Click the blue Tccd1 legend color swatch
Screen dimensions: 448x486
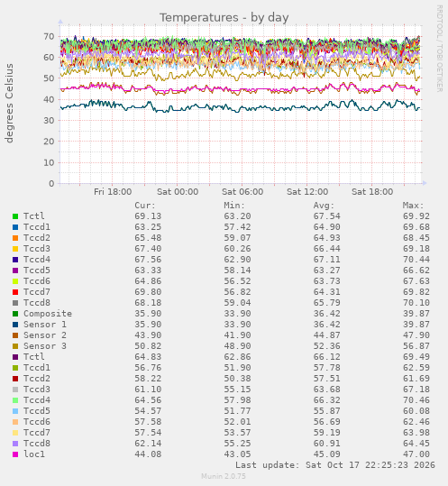pos(15,227)
